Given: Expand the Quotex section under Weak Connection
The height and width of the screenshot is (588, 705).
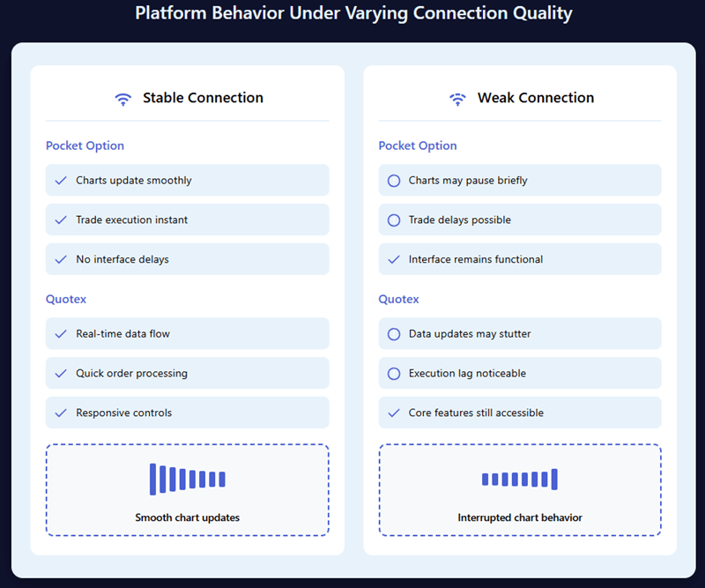Looking at the screenshot, I should point(398,299).
